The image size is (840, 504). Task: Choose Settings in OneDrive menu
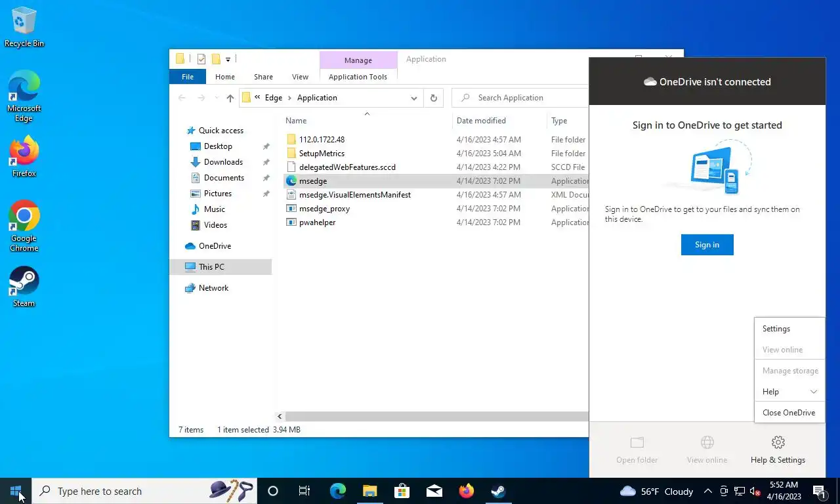coord(789,329)
